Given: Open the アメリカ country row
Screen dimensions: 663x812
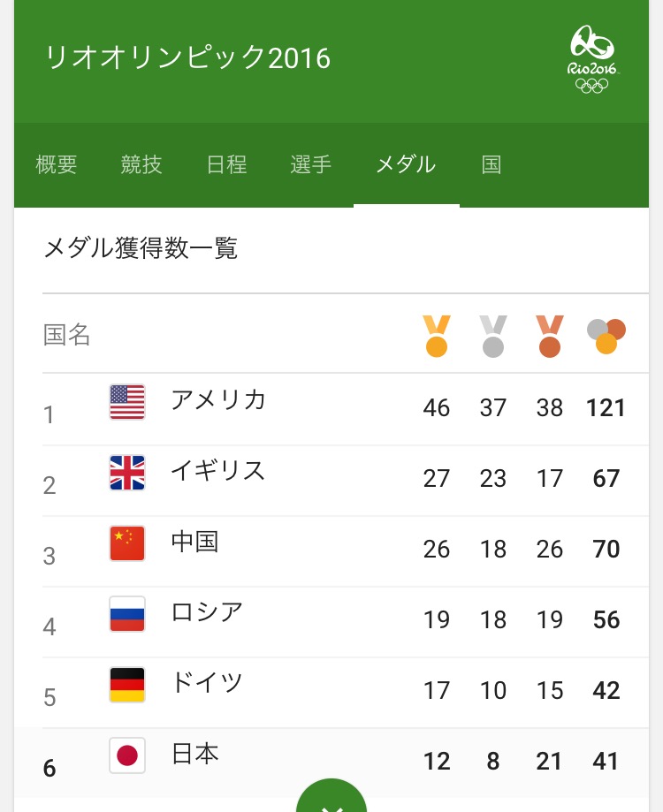Looking at the screenshot, I should (x=346, y=409).
